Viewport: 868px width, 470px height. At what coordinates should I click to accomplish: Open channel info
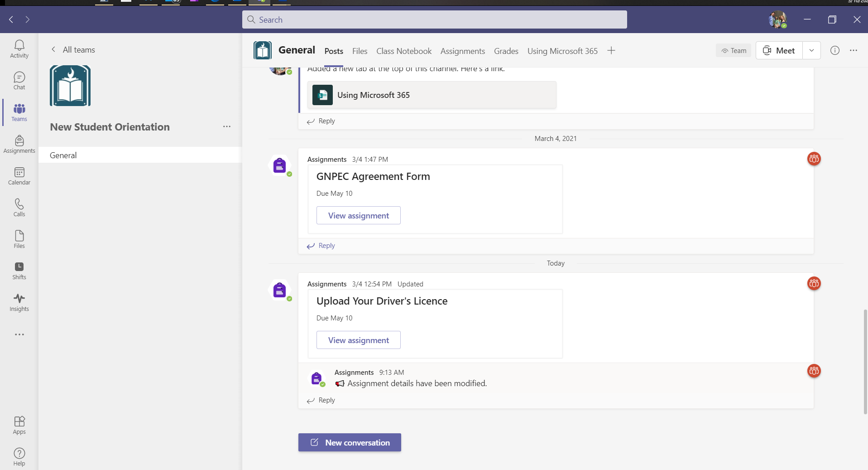pos(835,50)
